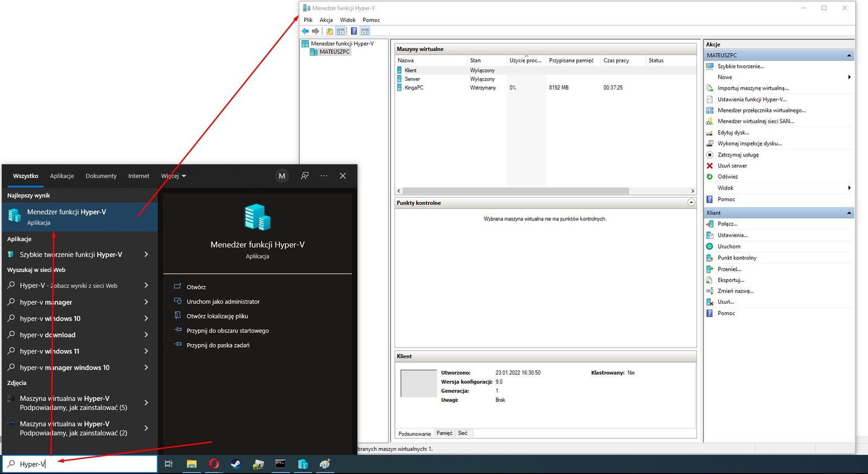Image resolution: width=868 pixels, height=474 pixels.
Task: Click the Up one level folder icon
Action: pyautogui.click(x=329, y=31)
